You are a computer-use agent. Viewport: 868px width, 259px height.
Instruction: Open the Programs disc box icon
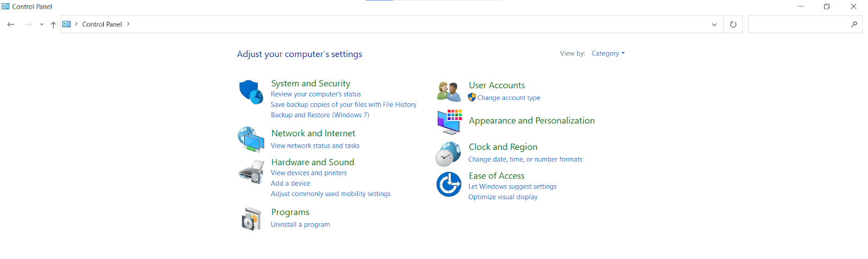tap(251, 219)
